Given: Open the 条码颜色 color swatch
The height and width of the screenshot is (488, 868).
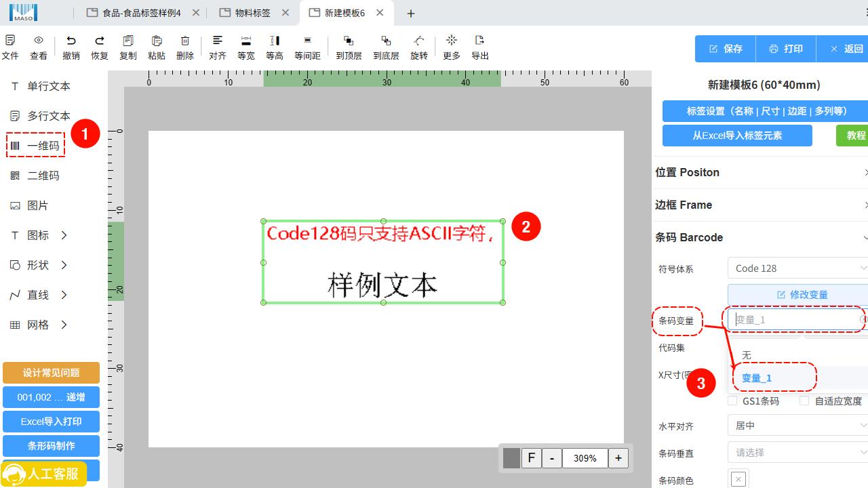Looking at the screenshot, I should coord(738,480).
